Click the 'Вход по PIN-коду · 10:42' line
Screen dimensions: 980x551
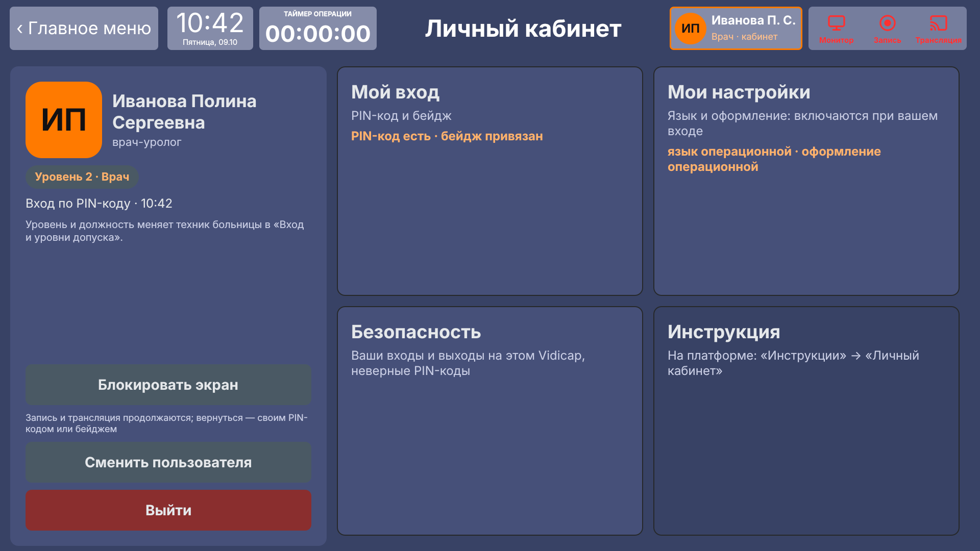point(99,204)
